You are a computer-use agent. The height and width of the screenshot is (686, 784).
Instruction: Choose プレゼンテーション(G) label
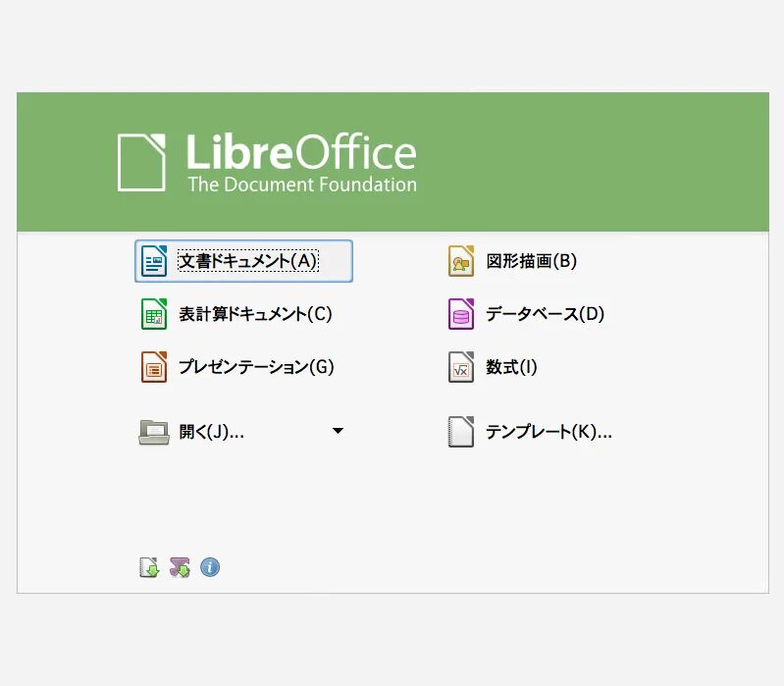[256, 367]
